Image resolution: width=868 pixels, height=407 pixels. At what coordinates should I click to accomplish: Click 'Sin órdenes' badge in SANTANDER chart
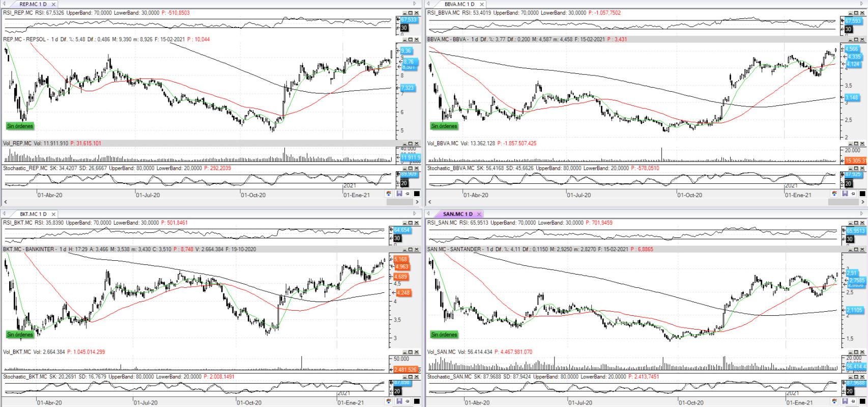point(444,335)
